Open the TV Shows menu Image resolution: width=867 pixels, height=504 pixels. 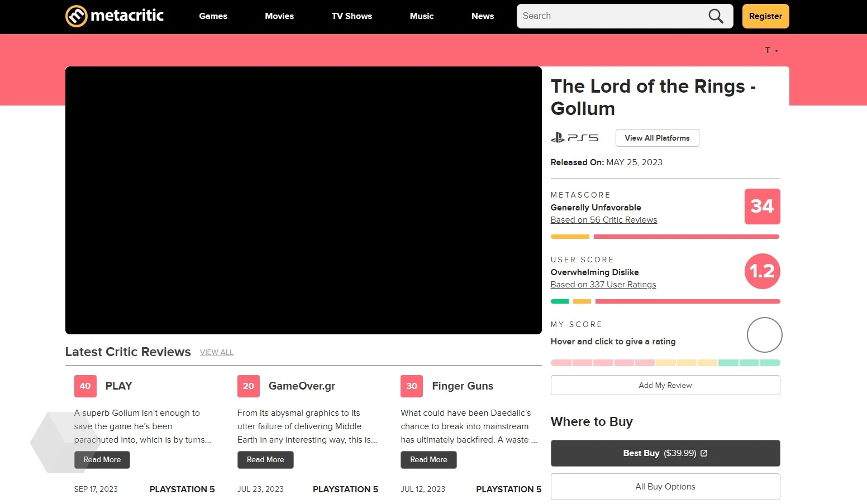tap(352, 16)
